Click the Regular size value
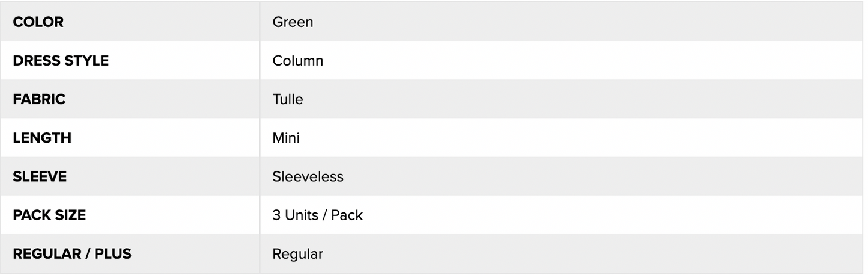This screenshot has height=275, width=868. coord(297,253)
